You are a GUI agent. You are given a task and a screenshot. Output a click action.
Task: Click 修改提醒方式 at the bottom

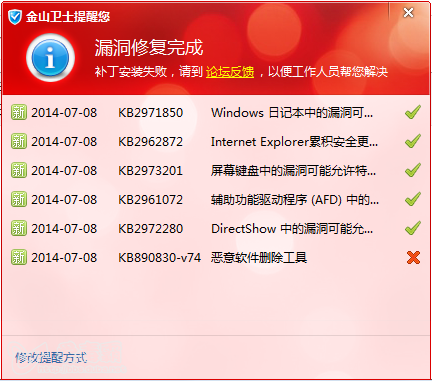point(51,358)
